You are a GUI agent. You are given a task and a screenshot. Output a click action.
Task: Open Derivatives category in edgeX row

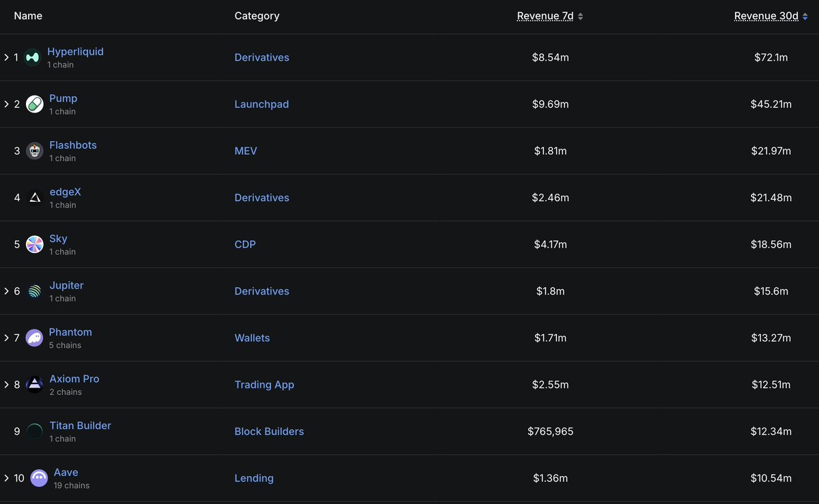pos(262,198)
